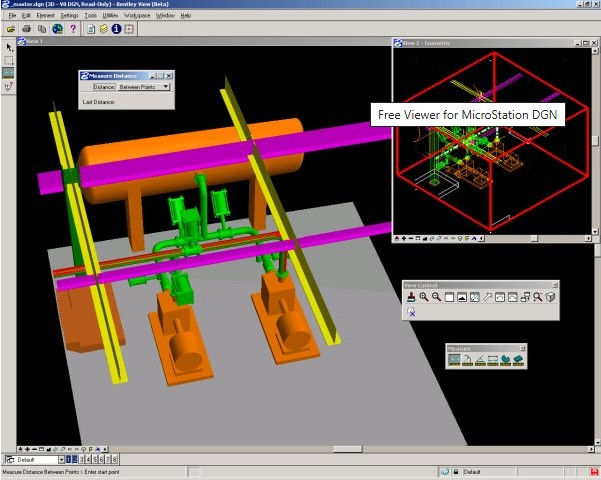Select Measure Angle tool in Measure toolbox
The height and width of the screenshot is (480, 601).
(480, 360)
